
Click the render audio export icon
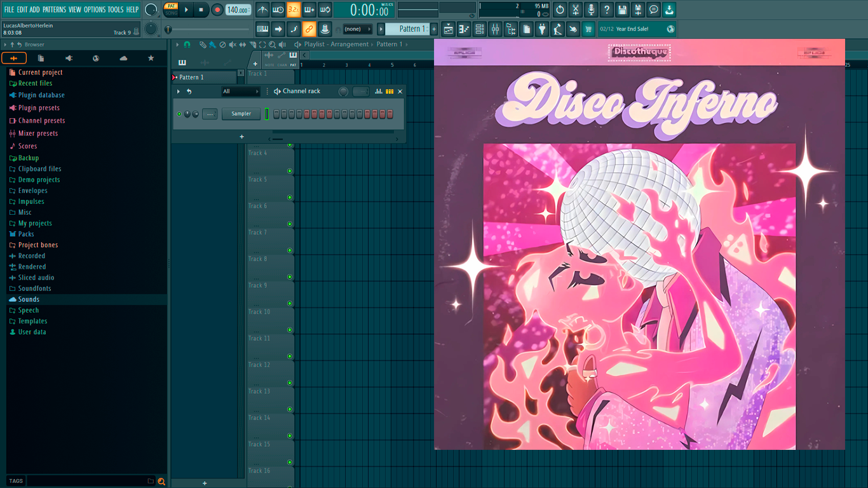point(638,10)
